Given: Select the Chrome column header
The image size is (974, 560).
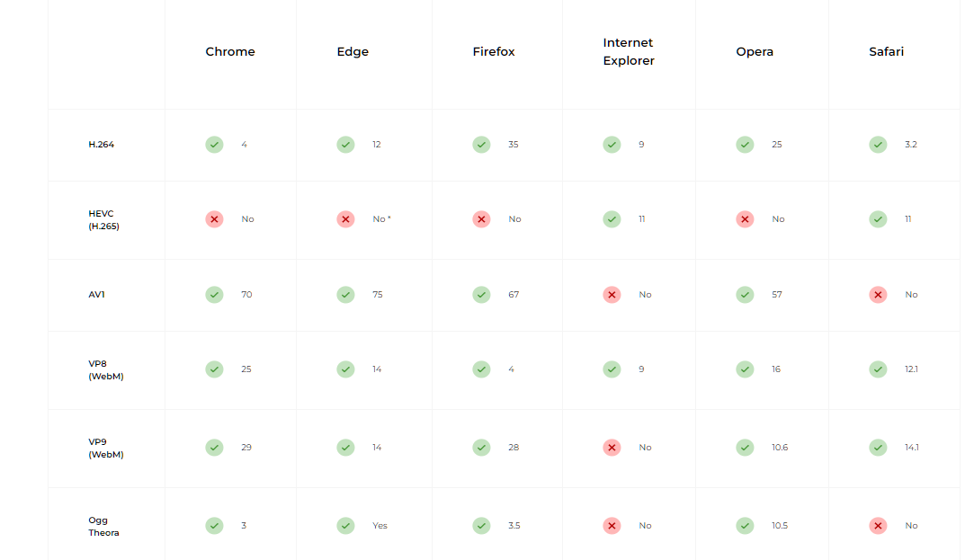Looking at the screenshot, I should click(230, 52).
